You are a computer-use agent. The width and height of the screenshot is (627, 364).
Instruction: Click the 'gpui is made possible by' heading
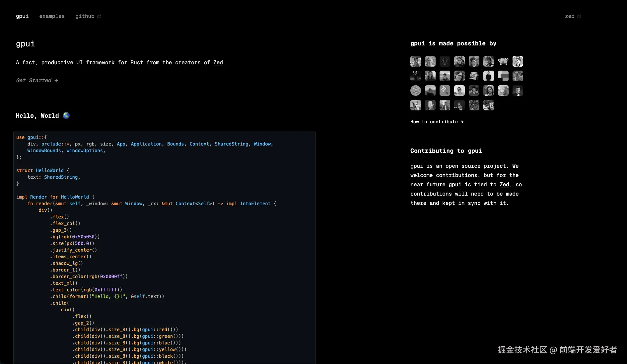(453, 43)
